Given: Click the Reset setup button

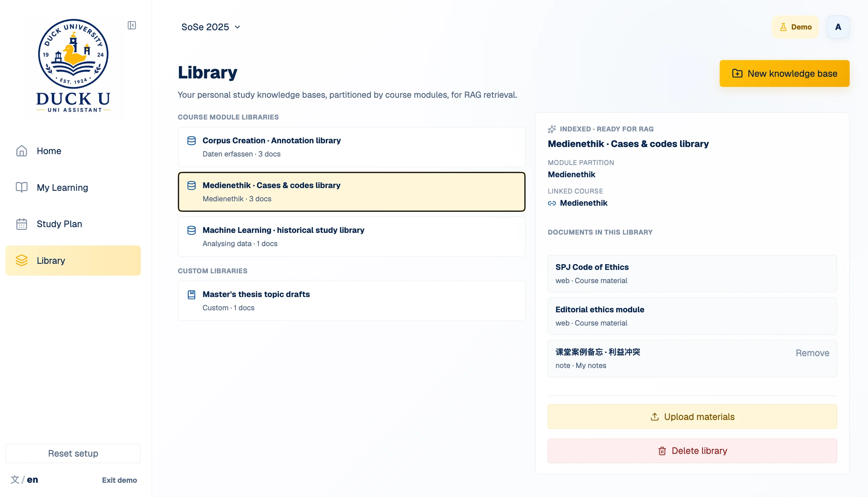Looking at the screenshot, I should [x=73, y=453].
